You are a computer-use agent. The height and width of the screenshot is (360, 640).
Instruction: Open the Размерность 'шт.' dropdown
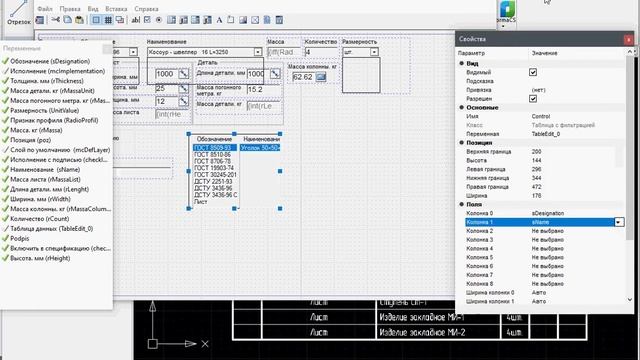point(374,52)
